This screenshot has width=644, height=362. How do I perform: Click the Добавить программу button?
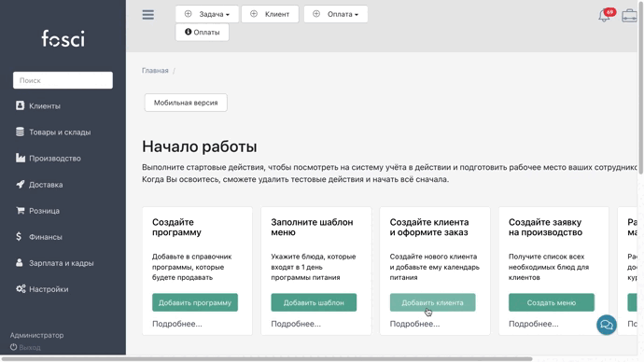[195, 302]
